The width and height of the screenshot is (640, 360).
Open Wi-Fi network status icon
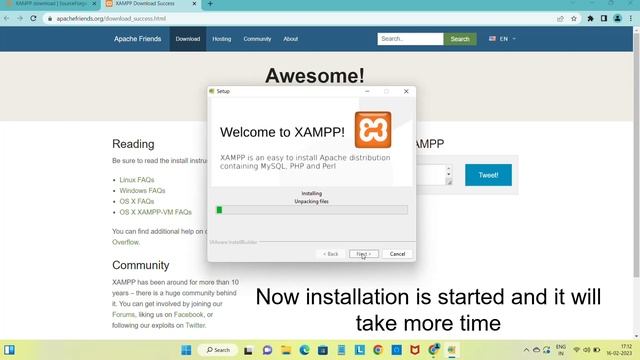pos(576,350)
